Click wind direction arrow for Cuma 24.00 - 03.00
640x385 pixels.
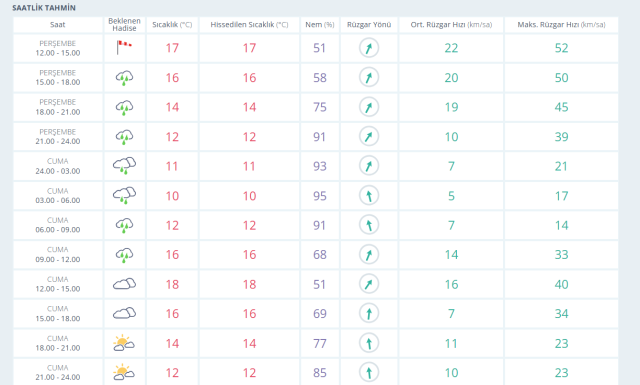point(369,166)
